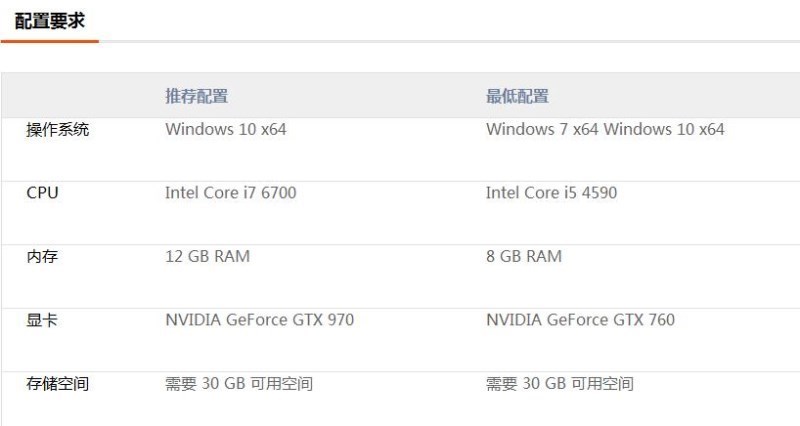Screen dimensions: 800x426
Task: Select the 最低配置 column header
Action: click(x=517, y=96)
